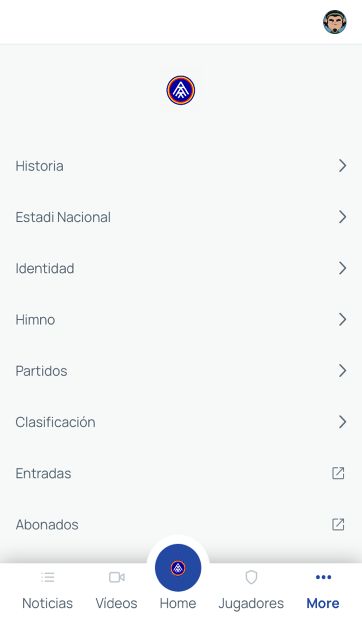Open Entradas via its external link icon

tap(338, 473)
